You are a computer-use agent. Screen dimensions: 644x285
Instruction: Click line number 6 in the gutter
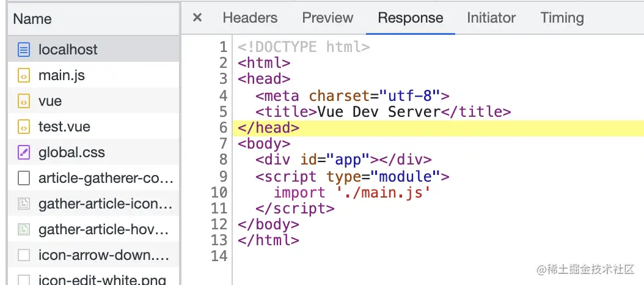(x=223, y=128)
